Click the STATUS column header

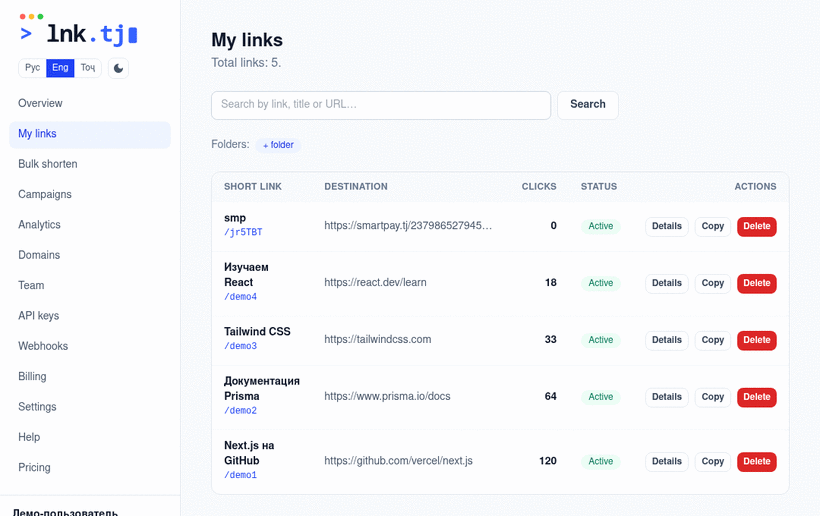point(599,187)
